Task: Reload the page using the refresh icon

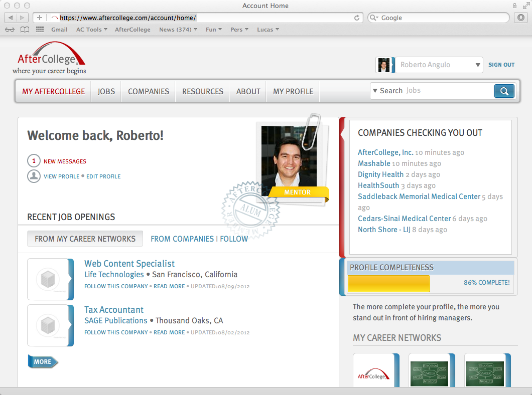Action: coord(356,18)
